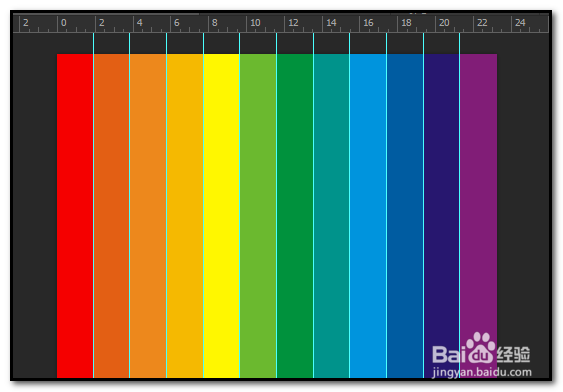The height and width of the screenshot is (392, 563).
Task: Select the guide between teal and sky blue
Action: (x=349, y=205)
